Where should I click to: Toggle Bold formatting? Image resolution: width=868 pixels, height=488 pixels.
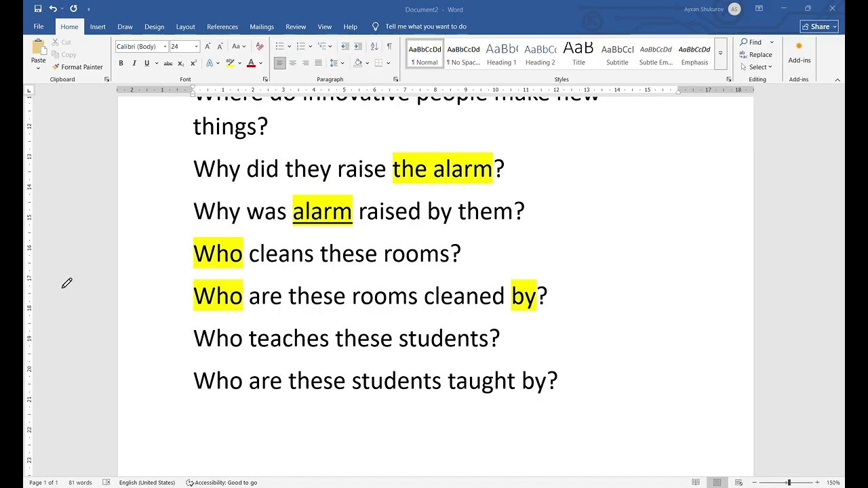[x=121, y=63]
